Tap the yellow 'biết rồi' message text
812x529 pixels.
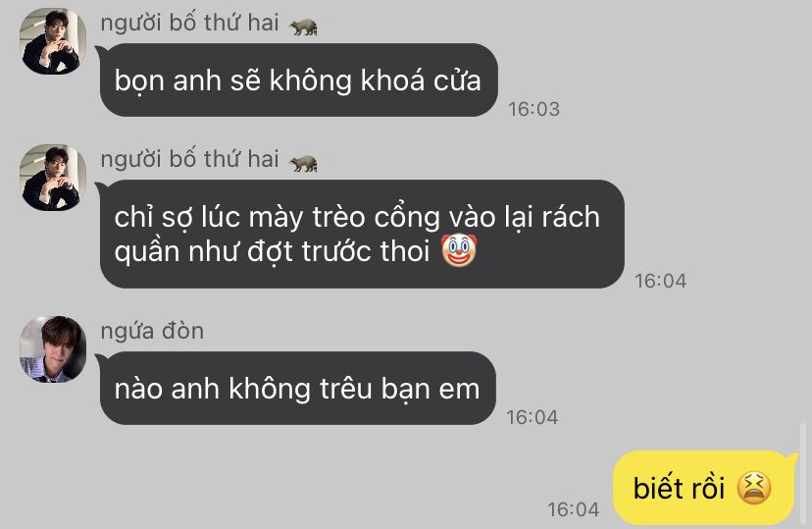click(x=679, y=488)
